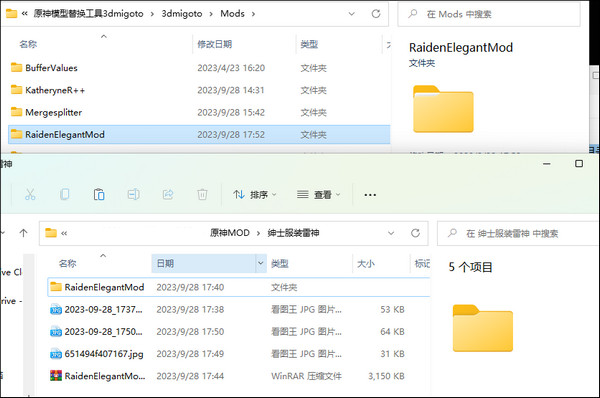The height and width of the screenshot is (398, 600).
Task: Sort by 日期 column in lower window
Action: click(165, 263)
